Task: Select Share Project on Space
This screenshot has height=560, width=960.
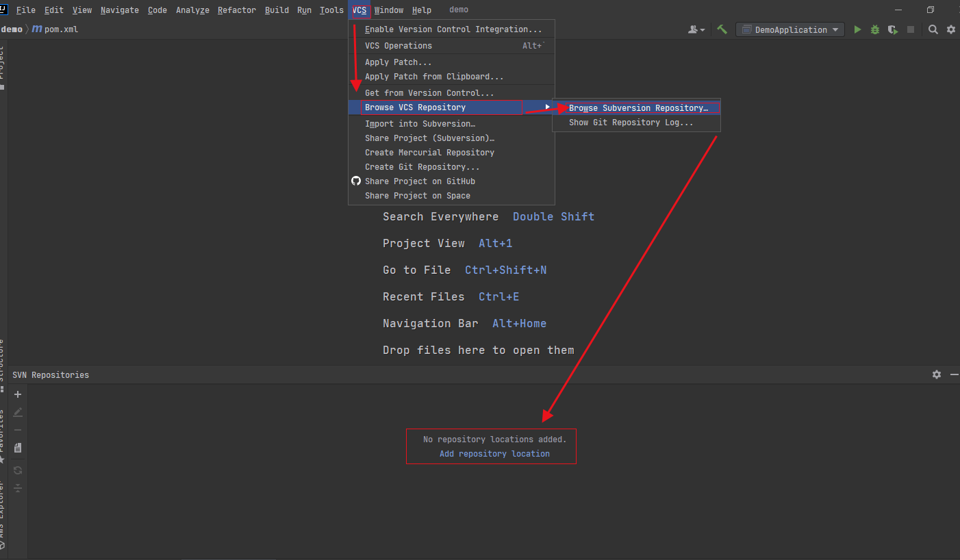Action: (x=452, y=196)
